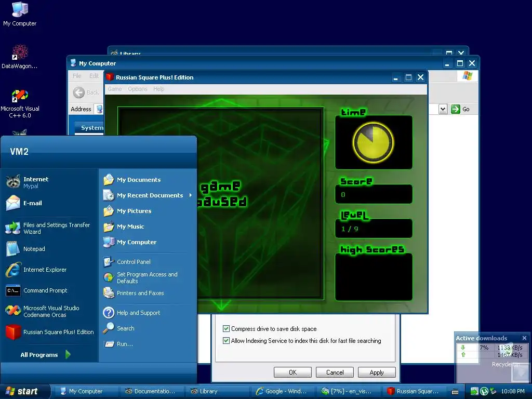Click the uTorrent tray icon
The width and height of the screenshot is (532, 399).
tap(484, 391)
